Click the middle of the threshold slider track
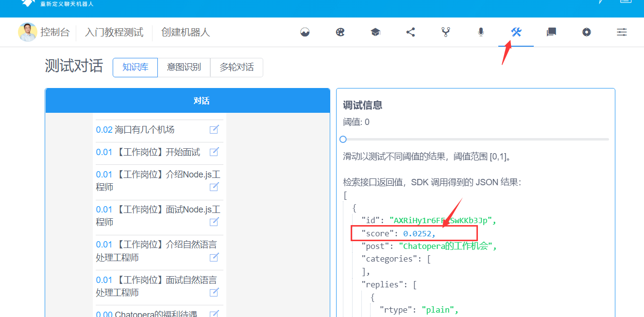Screen dimensions: 644x317 point(476,139)
